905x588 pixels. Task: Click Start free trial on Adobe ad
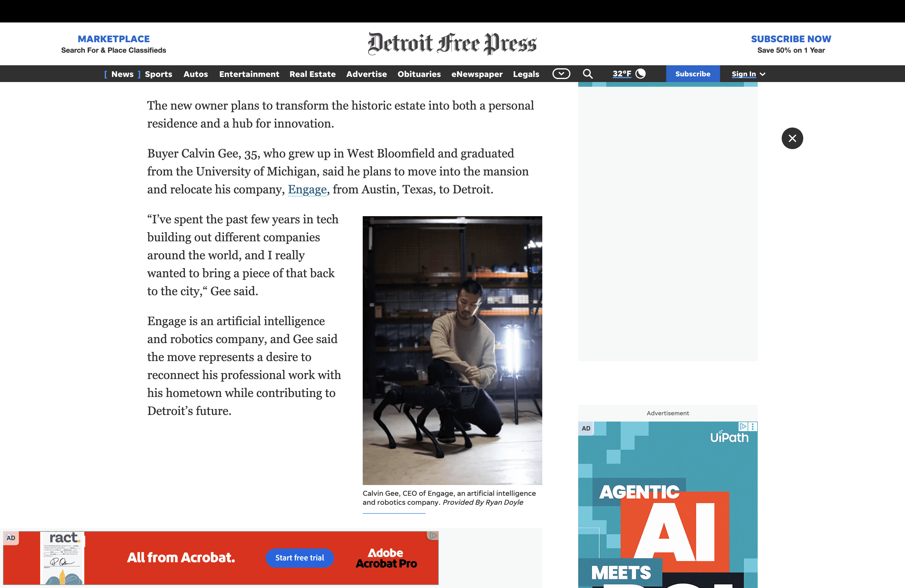click(x=300, y=557)
